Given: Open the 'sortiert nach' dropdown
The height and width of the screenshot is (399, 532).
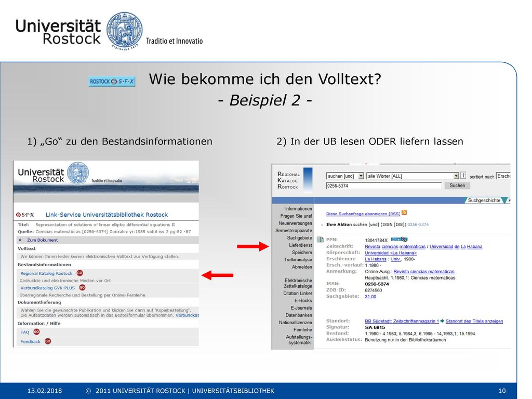Looking at the screenshot, I should 503,176.
